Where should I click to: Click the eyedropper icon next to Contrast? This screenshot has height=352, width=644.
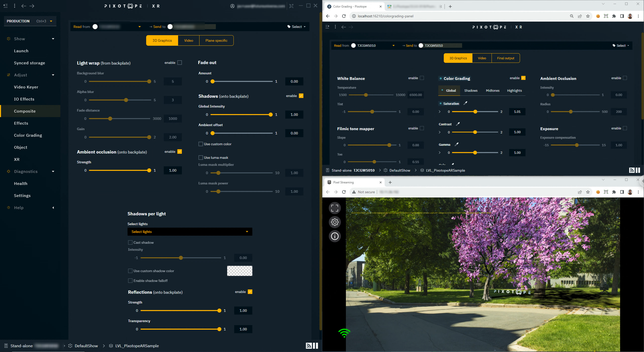(x=458, y=124)
